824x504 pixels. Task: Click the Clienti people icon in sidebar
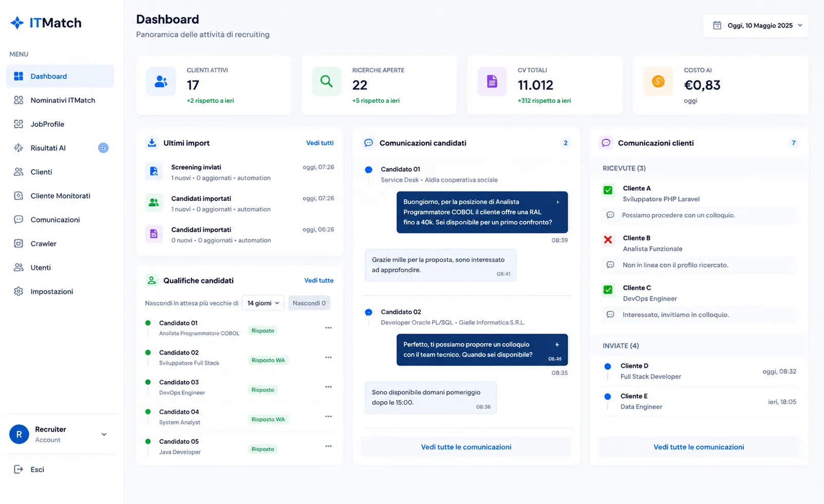(18, 172)
